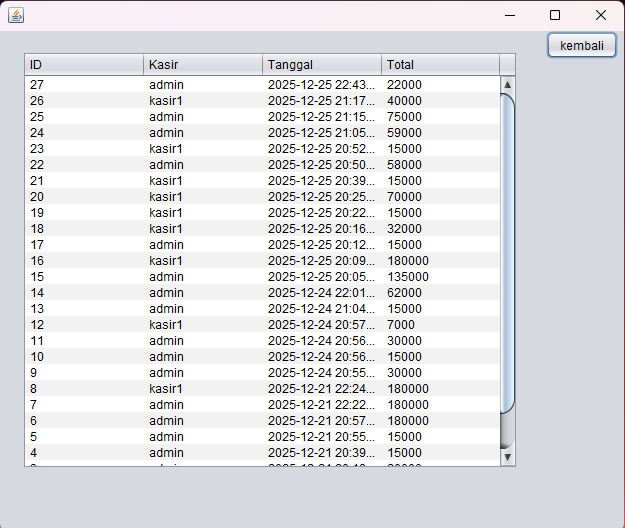Minimize the window

pos(510,15)
